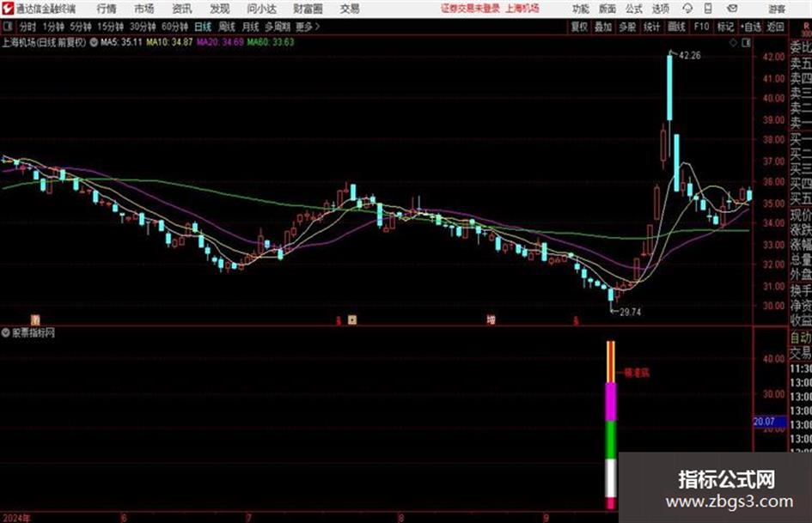Click the 统计 statistics toolbar button
Screen dimensions: 812x523
click(652, 27)
